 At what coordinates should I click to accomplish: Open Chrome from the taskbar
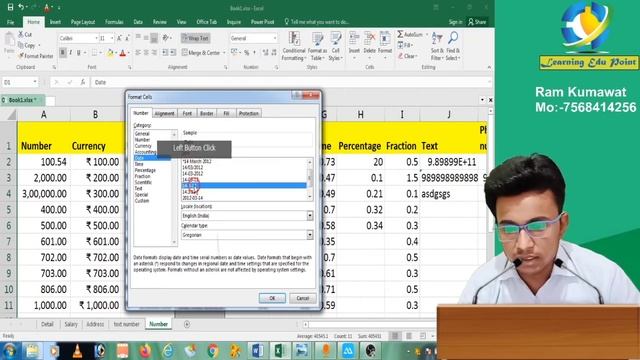click(213, 351)
